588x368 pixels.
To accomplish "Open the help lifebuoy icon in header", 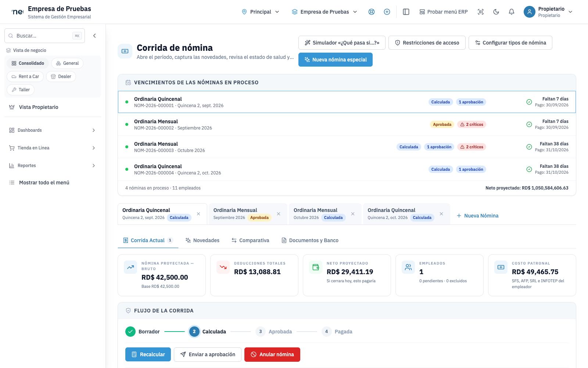I will tap(372, 12).
